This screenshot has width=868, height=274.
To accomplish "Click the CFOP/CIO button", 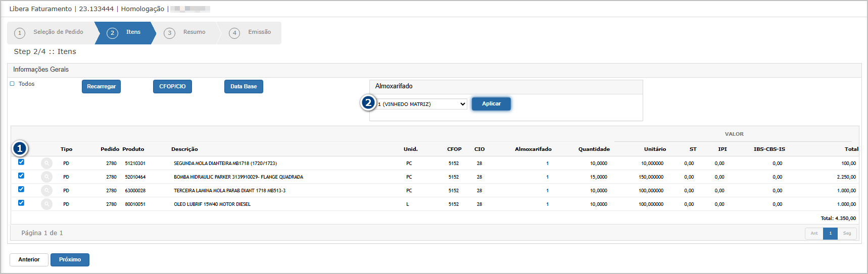I will point(172,87).
